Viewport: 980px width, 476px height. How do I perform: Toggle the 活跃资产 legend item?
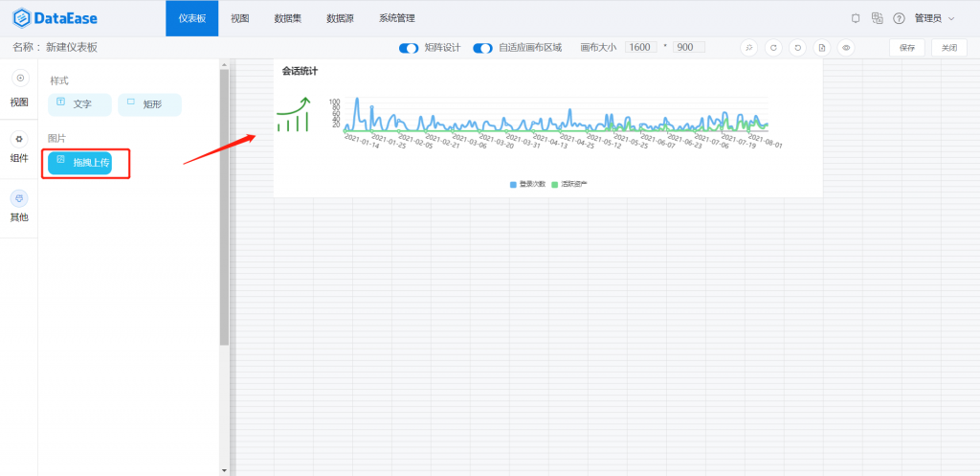569,185
